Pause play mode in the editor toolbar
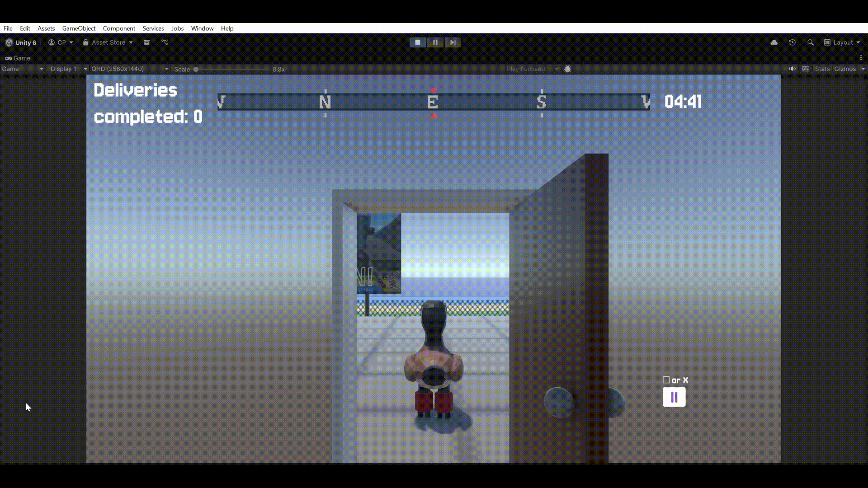 pyautogui.click(x=435, y=42)
